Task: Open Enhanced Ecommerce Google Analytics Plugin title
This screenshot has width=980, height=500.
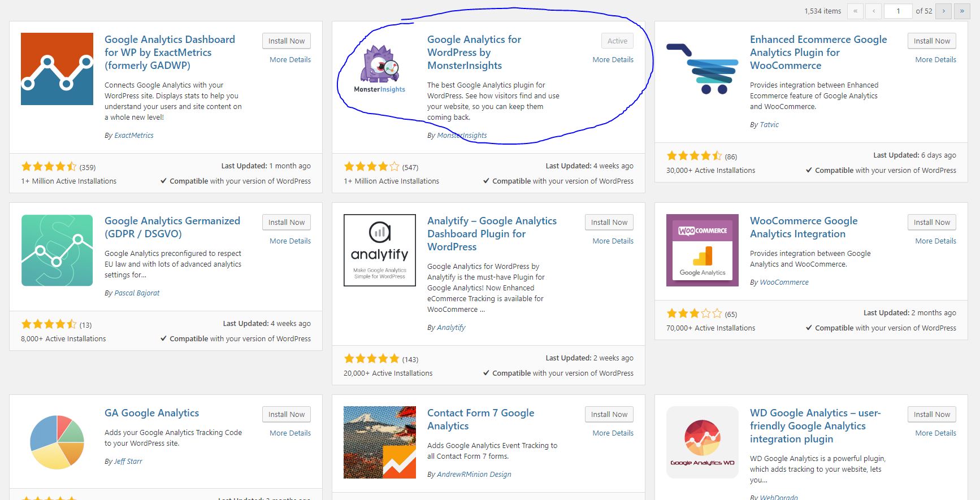Action: pos(818,52)
